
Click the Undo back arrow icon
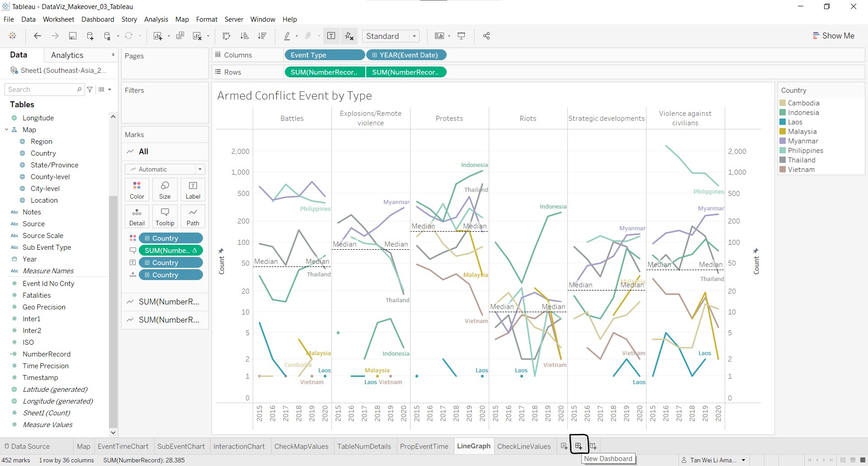38,36
